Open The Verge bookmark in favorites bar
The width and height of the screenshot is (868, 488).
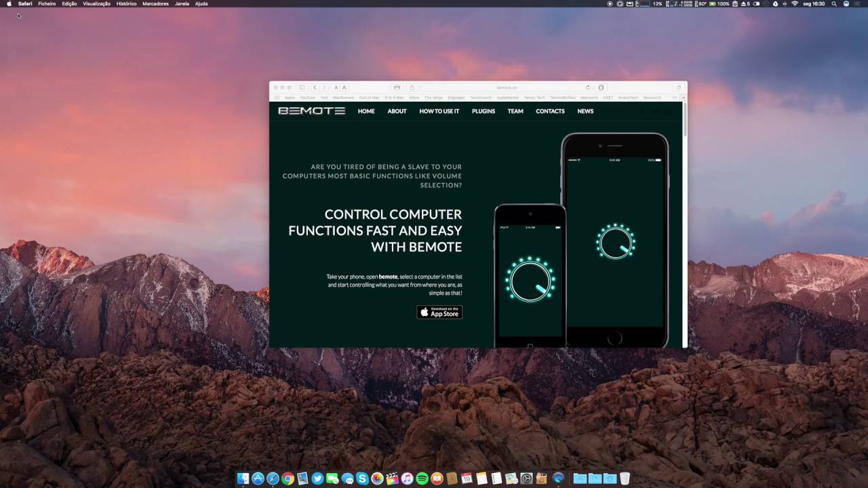point(433,98)
